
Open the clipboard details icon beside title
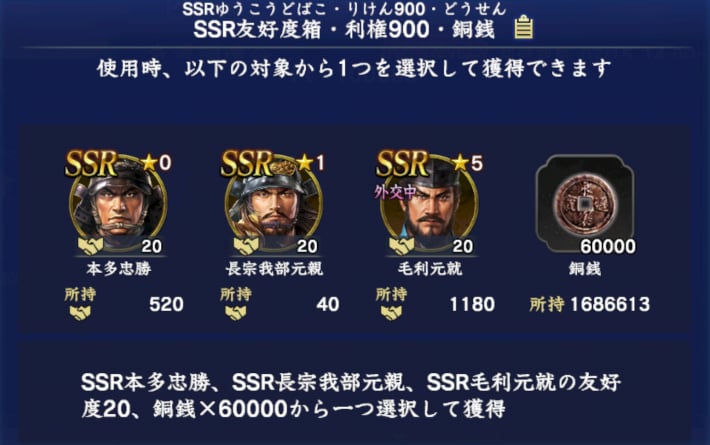523,27
